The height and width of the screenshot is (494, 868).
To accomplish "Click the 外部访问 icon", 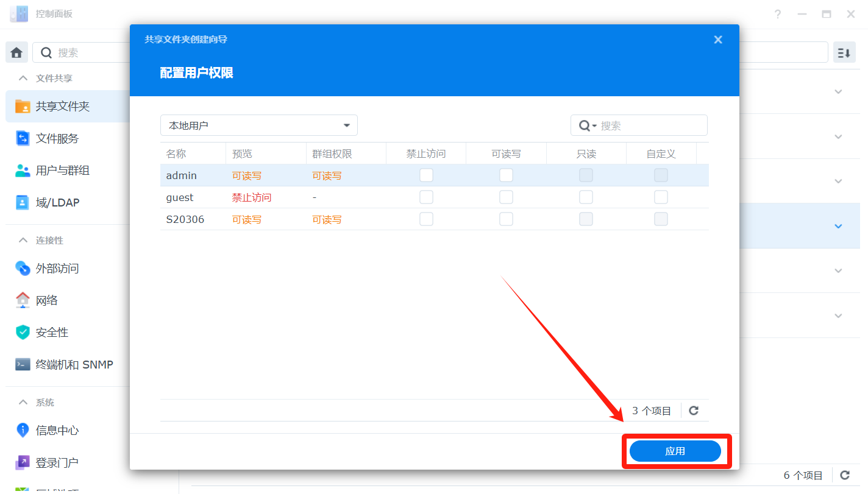I will coord(23,268).
